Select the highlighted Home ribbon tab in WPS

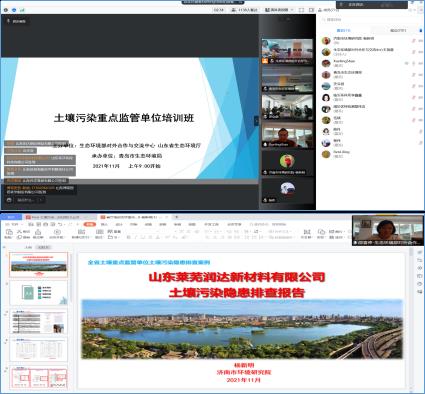tap(90, 224)
